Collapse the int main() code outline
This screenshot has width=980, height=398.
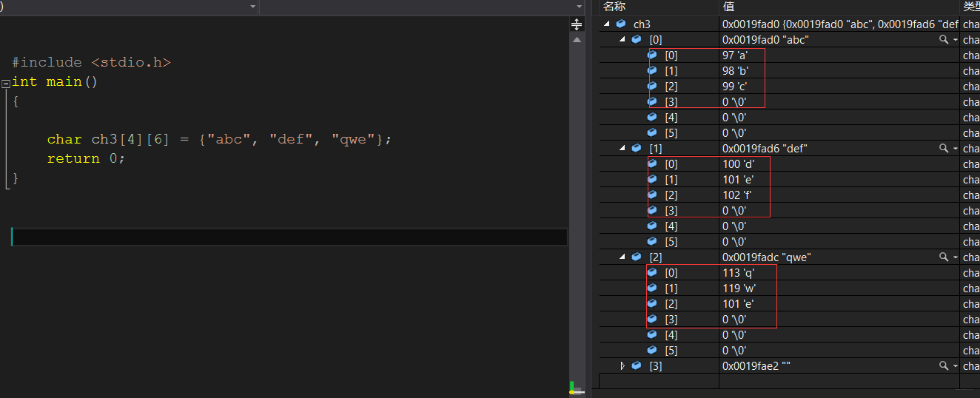6,83
